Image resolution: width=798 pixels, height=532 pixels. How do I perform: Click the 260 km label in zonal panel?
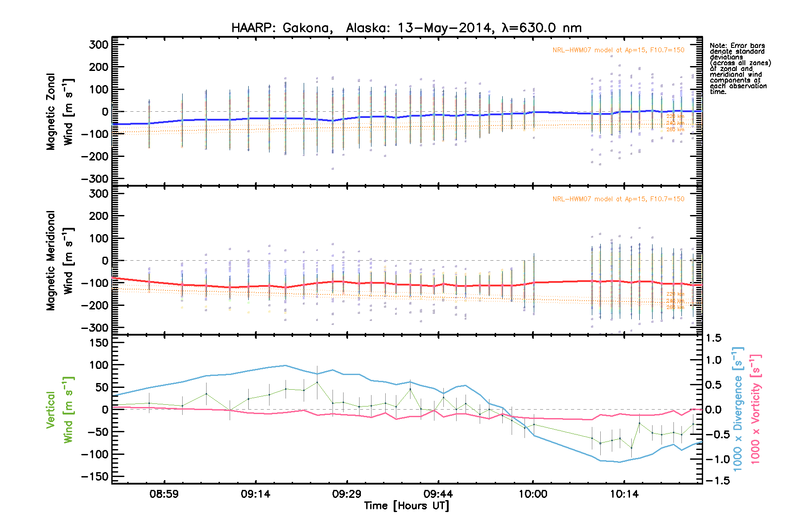pyautogui.click(x=675, y=129)
